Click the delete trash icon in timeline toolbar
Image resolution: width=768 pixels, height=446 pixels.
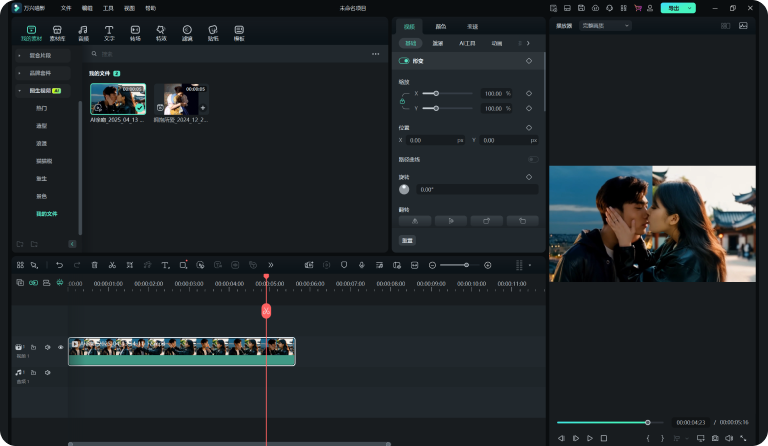95,265
